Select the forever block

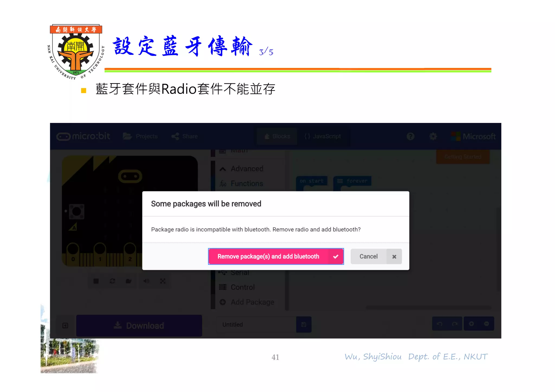[352, 181]
